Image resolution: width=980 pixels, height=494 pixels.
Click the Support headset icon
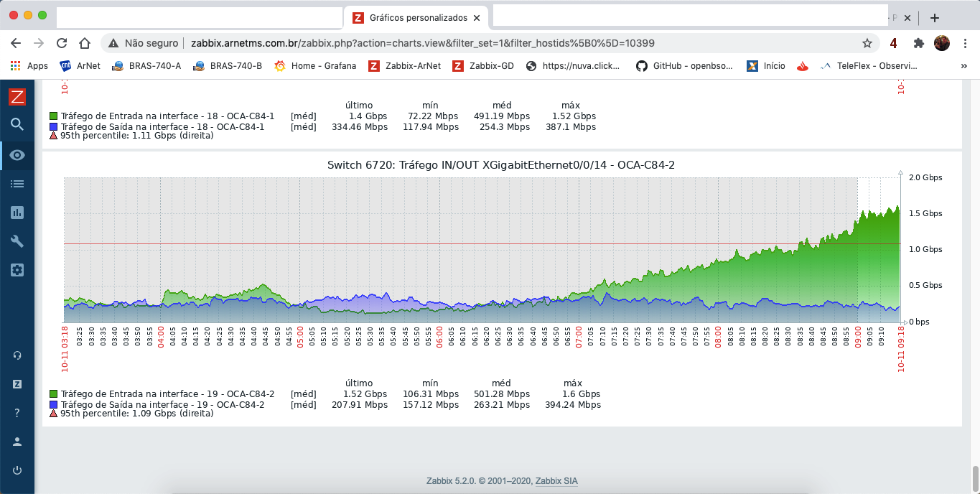coord(17,355)
